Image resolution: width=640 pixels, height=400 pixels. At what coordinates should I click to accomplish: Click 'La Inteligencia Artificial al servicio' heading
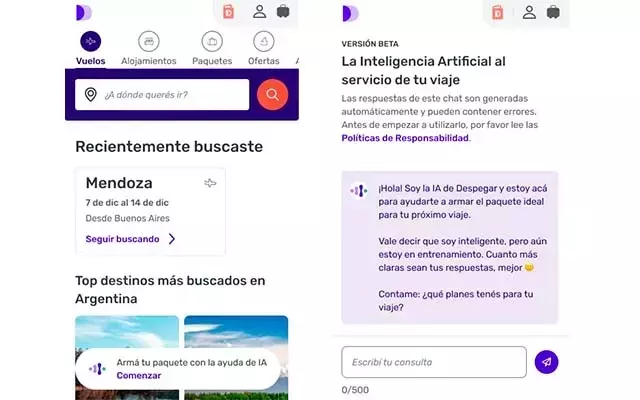coord(424,70)
